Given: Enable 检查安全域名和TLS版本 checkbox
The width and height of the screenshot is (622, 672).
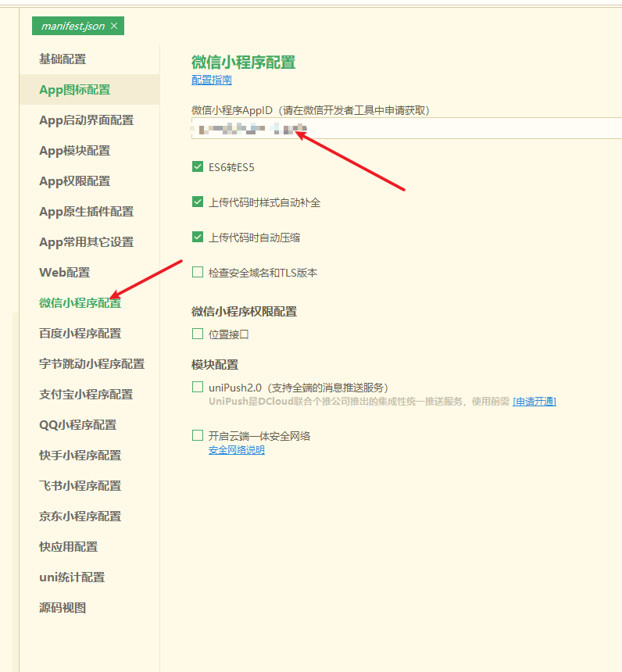Looking at the screenshot, I should pos(198,272).
